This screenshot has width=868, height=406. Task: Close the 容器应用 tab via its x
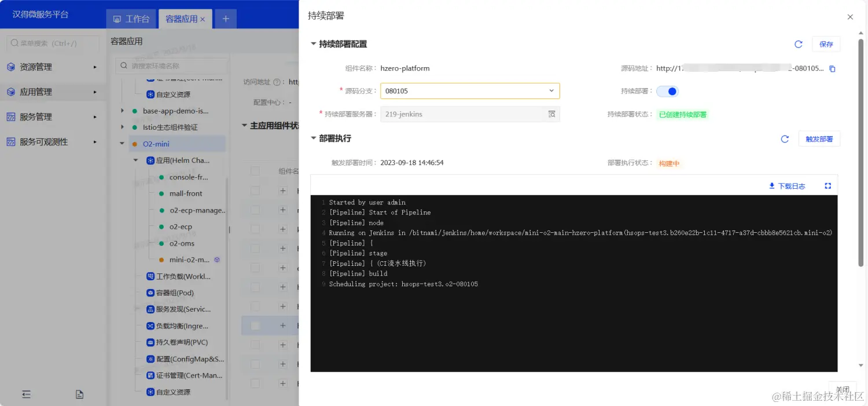(x=203, y=19)
